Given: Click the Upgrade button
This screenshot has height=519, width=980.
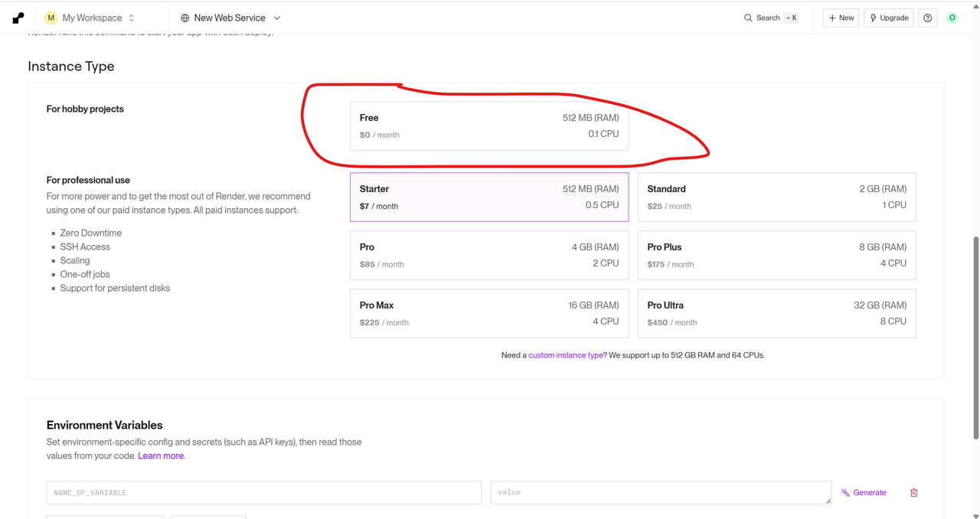Looking at the screenshot, I should click(889, 18).
